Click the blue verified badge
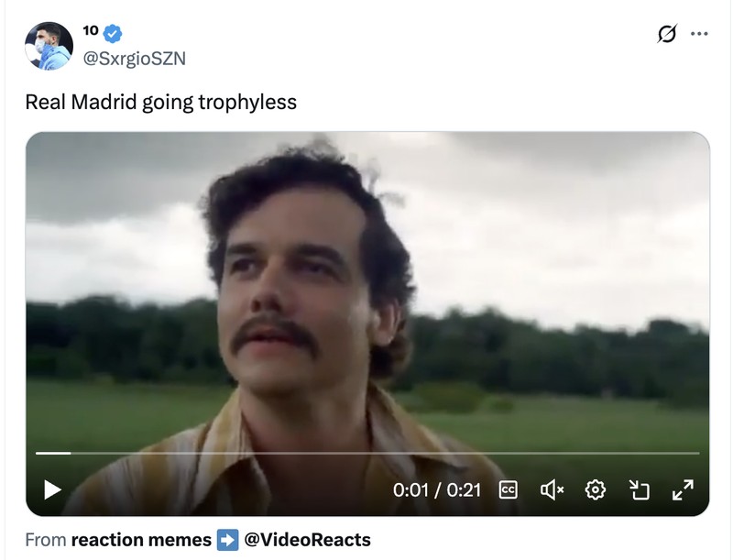This screenshot has width=733, height=560. pos(112,34)
